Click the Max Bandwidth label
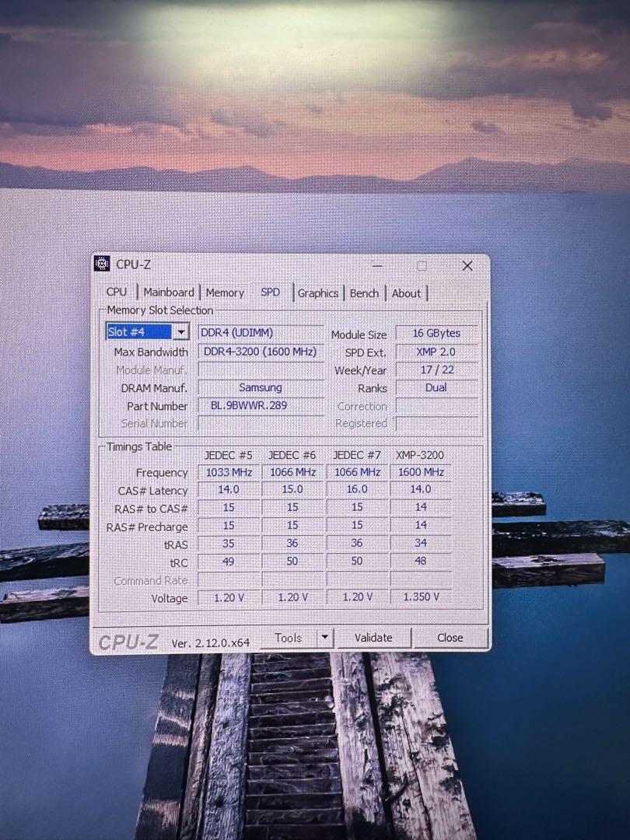630x840 pixels. (x=151, y=352)
